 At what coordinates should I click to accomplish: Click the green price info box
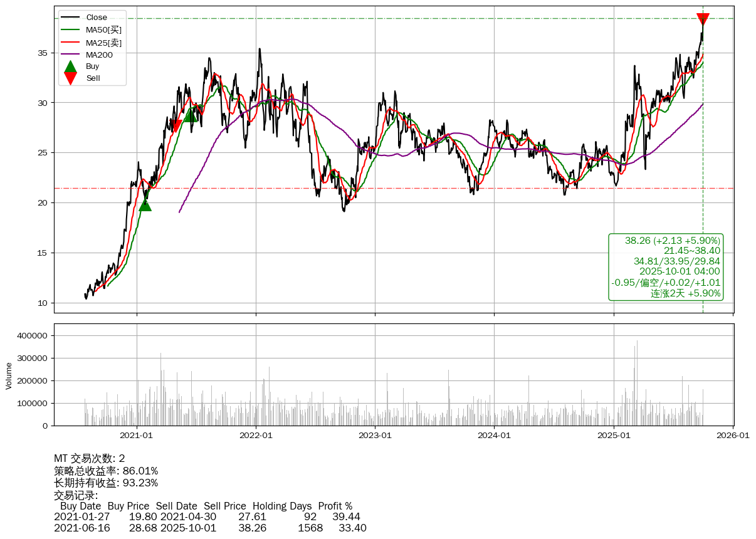click(x=666, y=267)
